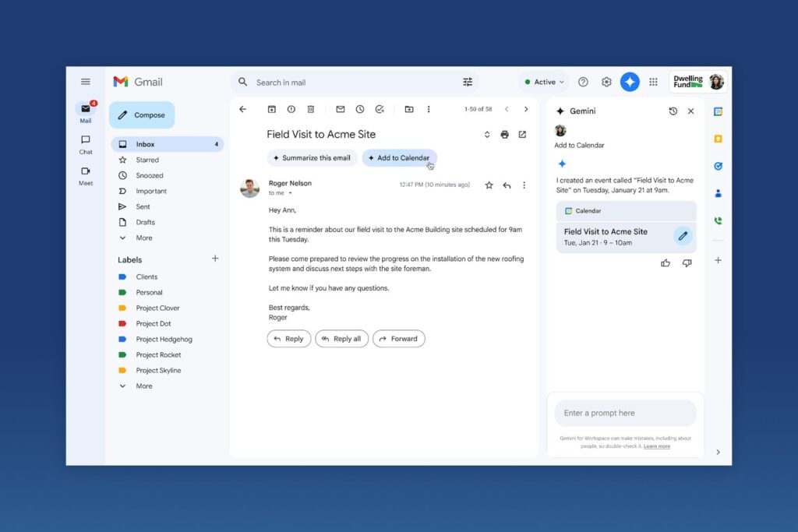Screen dimensions: 798x532
Task: Click the Reply button below the message
Action: [288, 339]
